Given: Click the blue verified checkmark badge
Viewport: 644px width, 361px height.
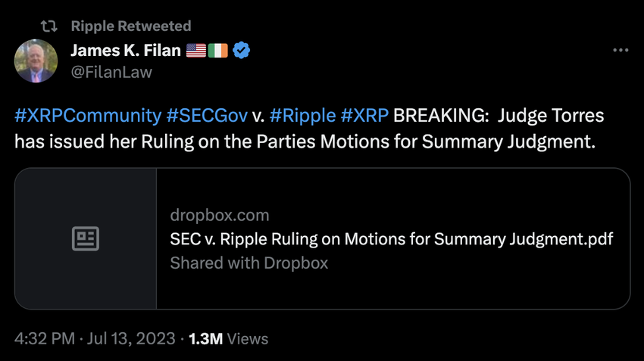Looking at the screenshot, I should 241,51.
